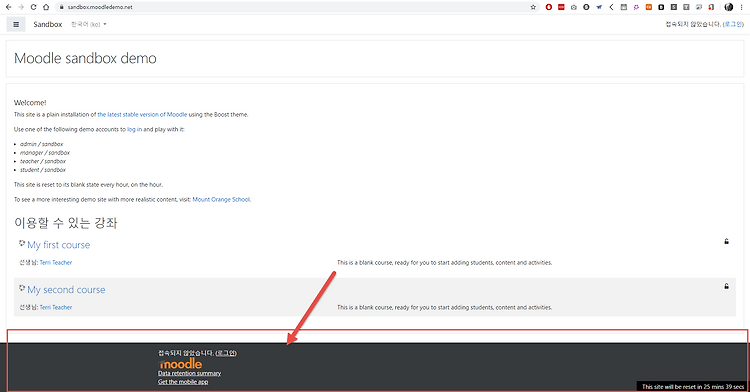Open the Data retention summary link
Image resolution: width=750 pixels, height=392 pixels.
point(189,373)
